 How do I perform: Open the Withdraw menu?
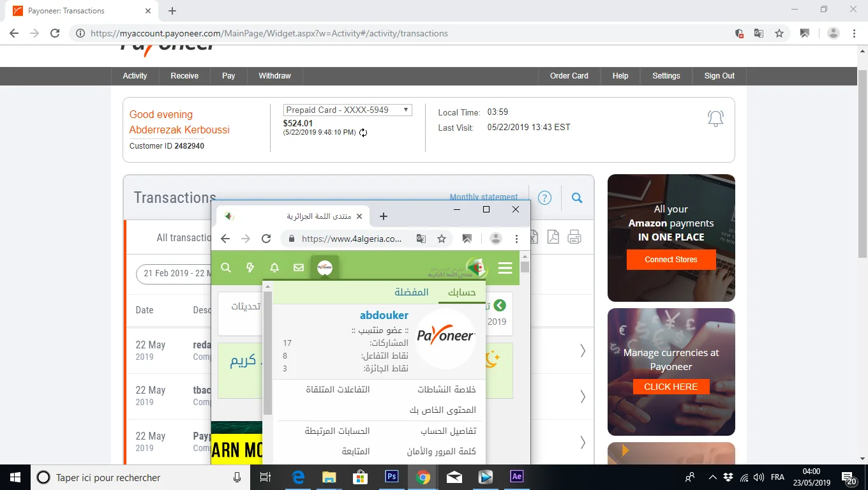274,76
